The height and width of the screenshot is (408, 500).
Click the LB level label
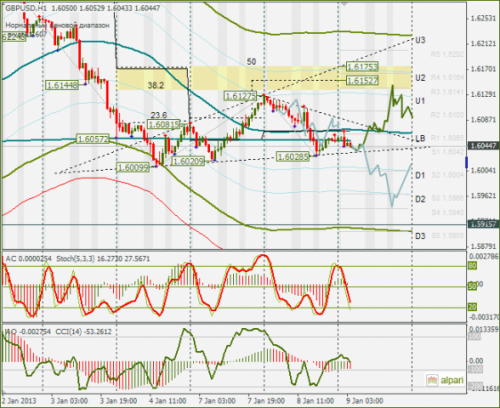click(x=420, y=138)
